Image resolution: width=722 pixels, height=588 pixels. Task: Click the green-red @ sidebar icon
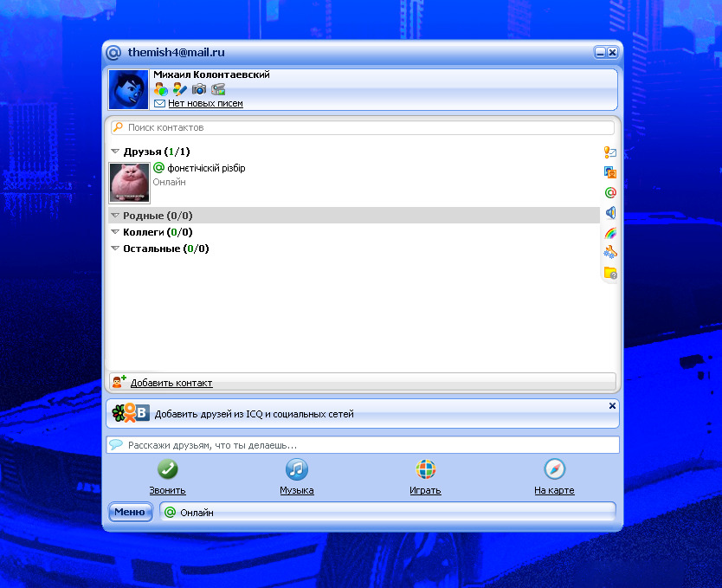point(610,192)
